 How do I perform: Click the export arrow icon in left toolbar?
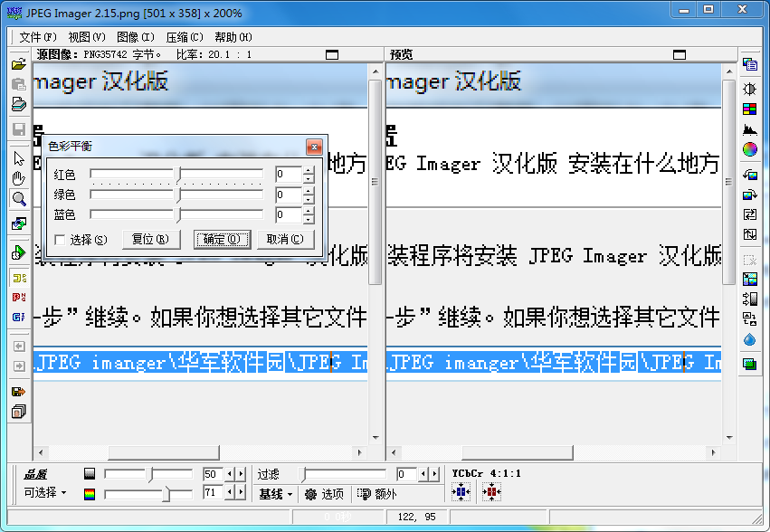(19, 392)
